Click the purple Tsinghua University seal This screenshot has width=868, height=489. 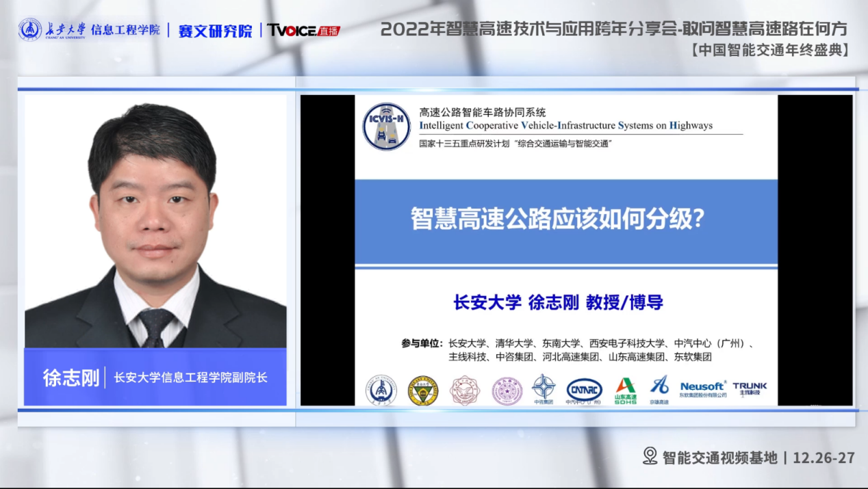click(x=507, y=391)
